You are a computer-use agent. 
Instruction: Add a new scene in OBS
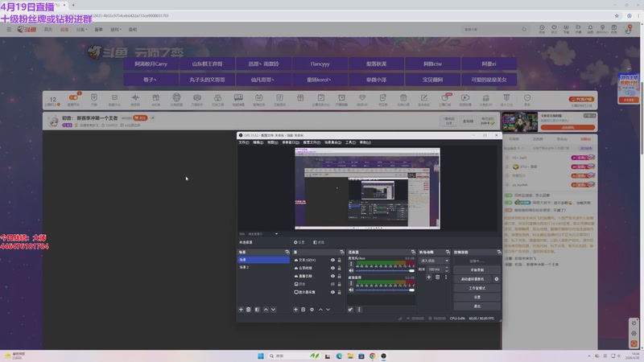click(x=241, y=310)
